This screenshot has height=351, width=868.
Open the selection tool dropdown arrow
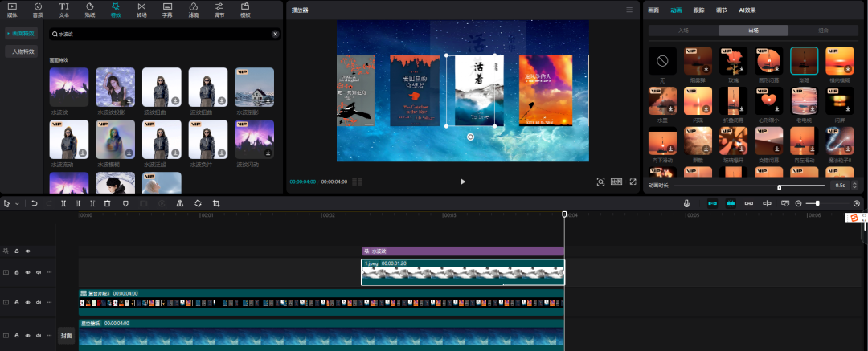(x=17, y=204)
